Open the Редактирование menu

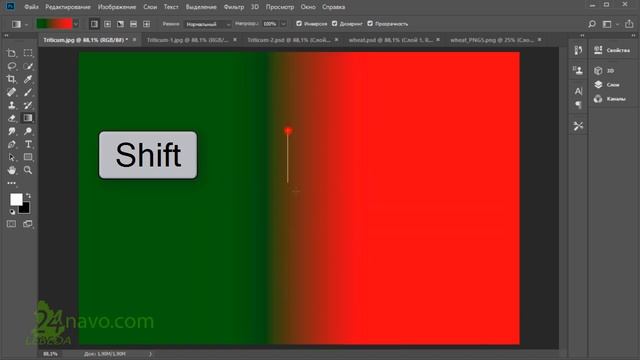point(68,7)
